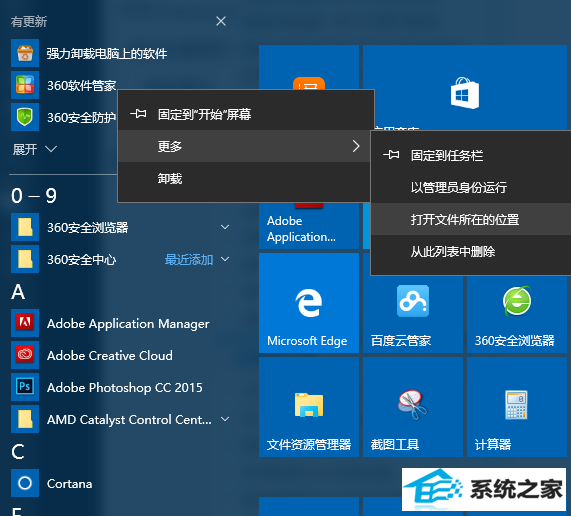Open the 截图工具 snipping tool tile
Viewport: 571px width, 516px height.
[413, 407]
